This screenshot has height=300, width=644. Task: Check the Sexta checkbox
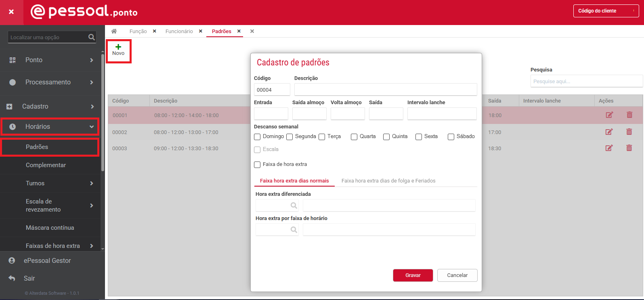point(419,137)
